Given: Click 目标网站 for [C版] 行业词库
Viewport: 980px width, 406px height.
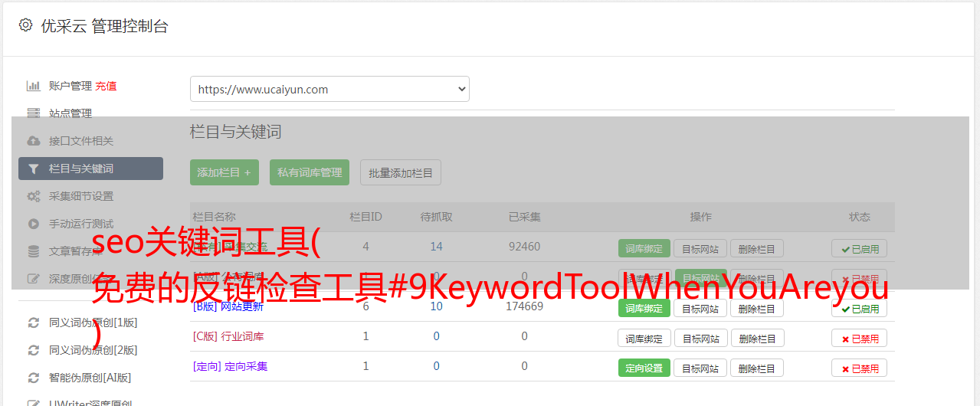Looking at the screenshot, I should [x=700, y=338].
